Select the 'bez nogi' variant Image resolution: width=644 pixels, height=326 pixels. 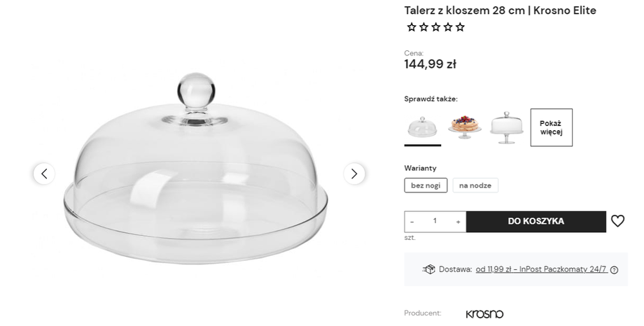(426, 185)
